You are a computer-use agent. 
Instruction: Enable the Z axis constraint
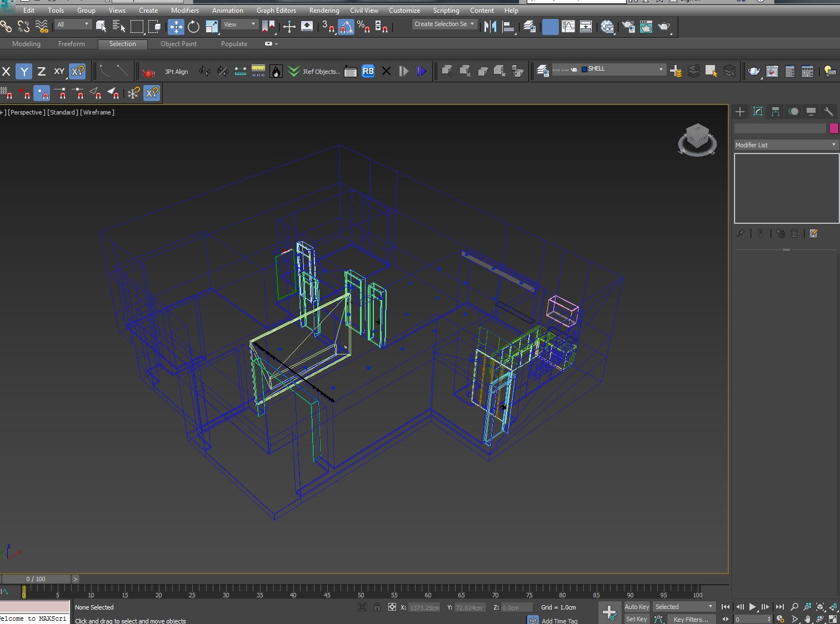coord(41,71)
